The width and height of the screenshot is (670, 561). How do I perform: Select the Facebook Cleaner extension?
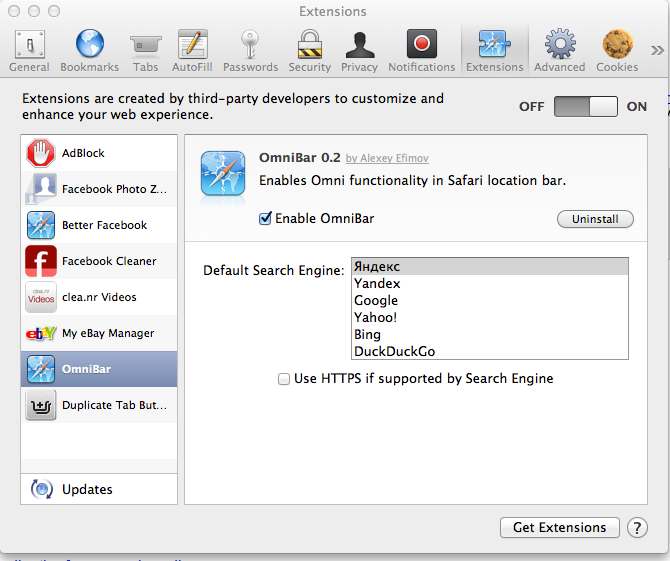coord(99,261)
